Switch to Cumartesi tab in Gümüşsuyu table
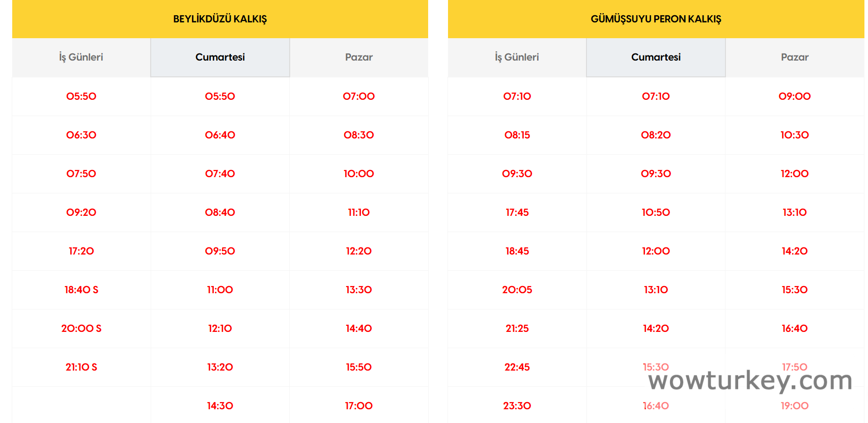This screenshot has width=868, height=423. (656, 58)
